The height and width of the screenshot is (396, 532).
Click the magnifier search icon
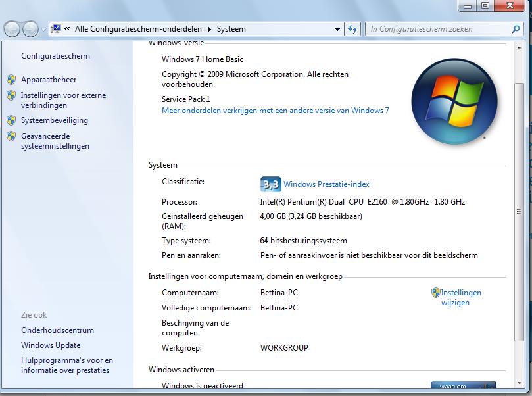[x=516, y=29]
